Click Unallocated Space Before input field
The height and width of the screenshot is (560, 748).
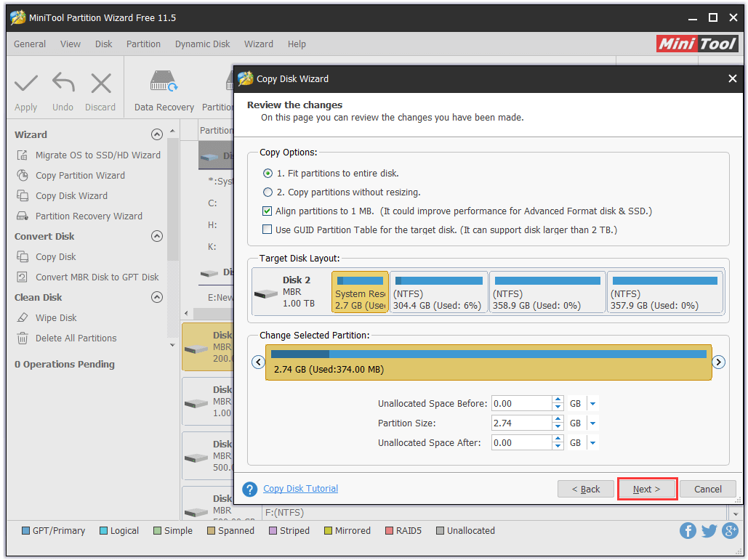[x=521, y=404]
